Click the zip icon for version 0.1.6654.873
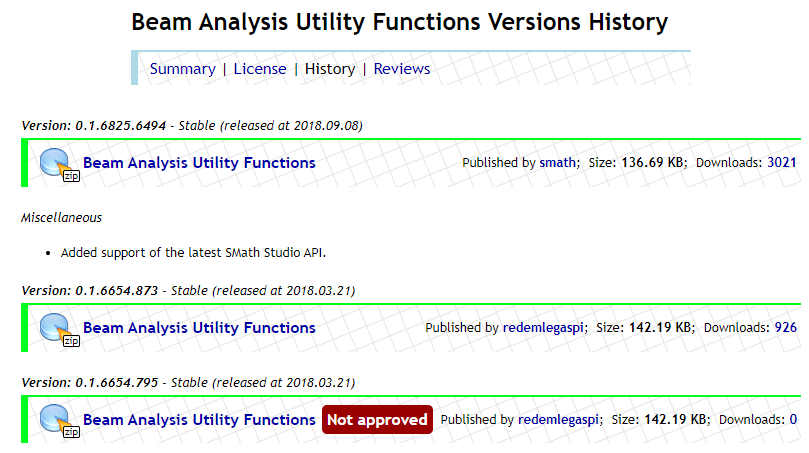This screenshot has height=453, width=809. pos(58,329)
